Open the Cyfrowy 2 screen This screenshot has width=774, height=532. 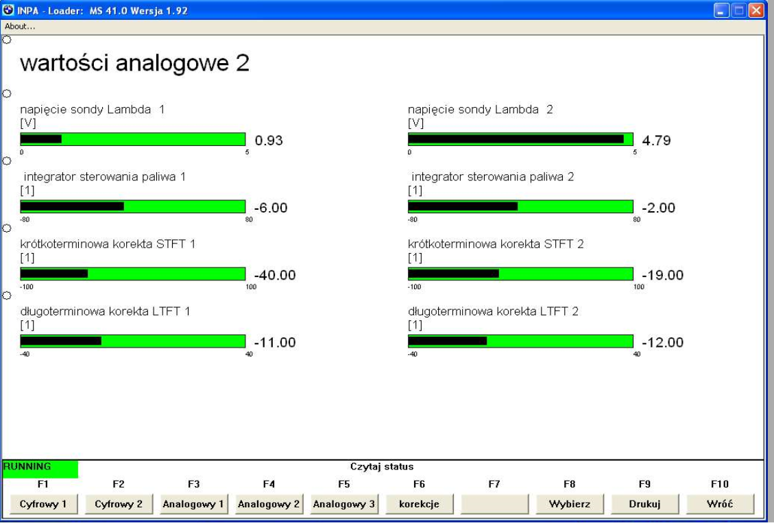click(119, 504)
